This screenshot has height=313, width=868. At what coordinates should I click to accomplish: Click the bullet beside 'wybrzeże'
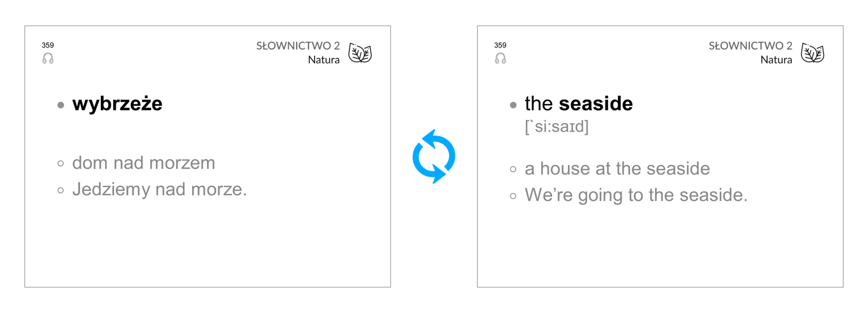61,105
